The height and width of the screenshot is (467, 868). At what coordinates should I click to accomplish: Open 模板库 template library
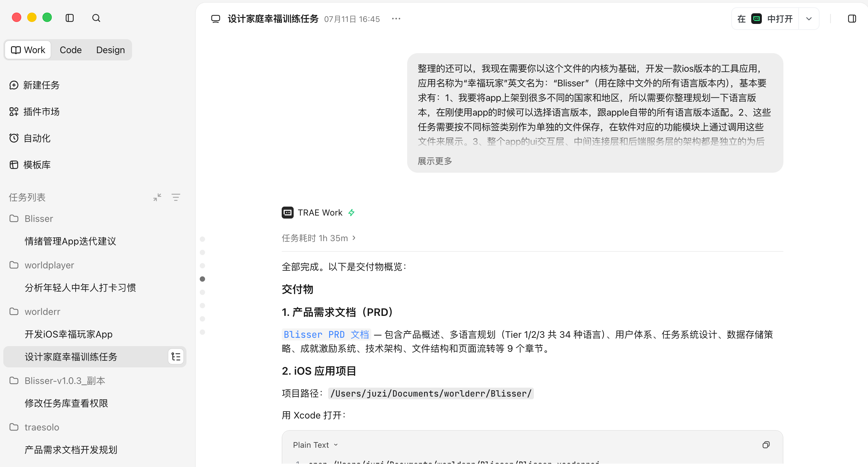point(30,165)
